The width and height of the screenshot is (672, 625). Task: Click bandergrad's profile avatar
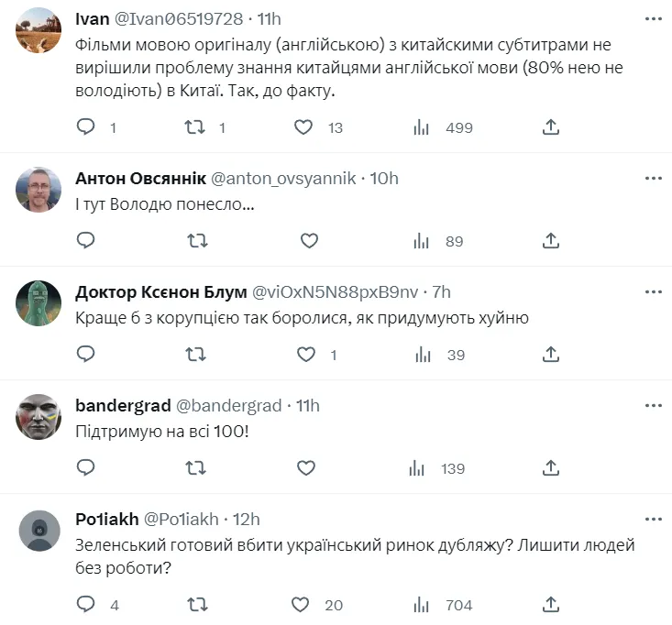(39, 417)
